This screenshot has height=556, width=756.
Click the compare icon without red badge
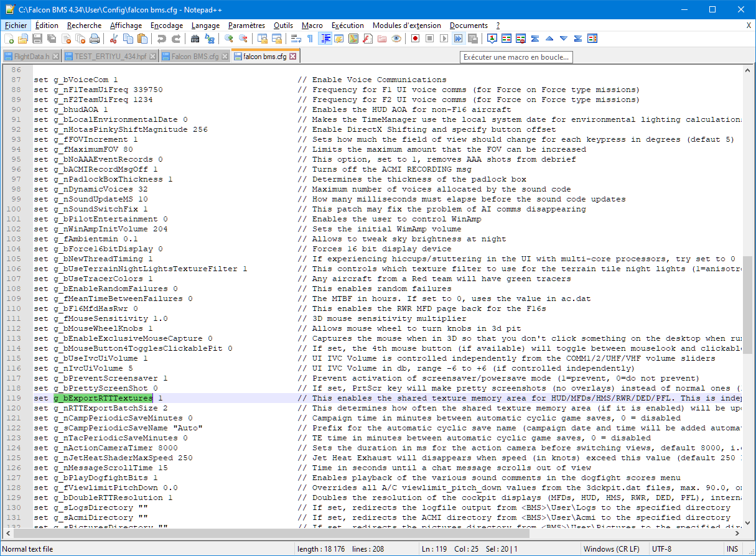coord(506,39)
